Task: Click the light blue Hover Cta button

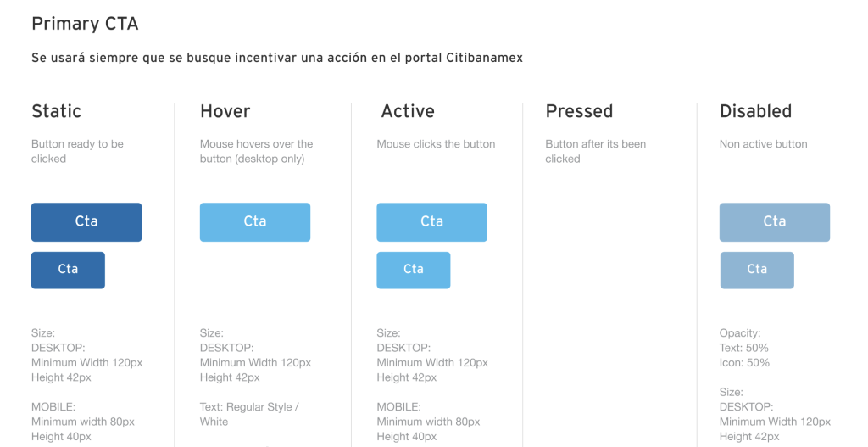Action: [255, 222]
